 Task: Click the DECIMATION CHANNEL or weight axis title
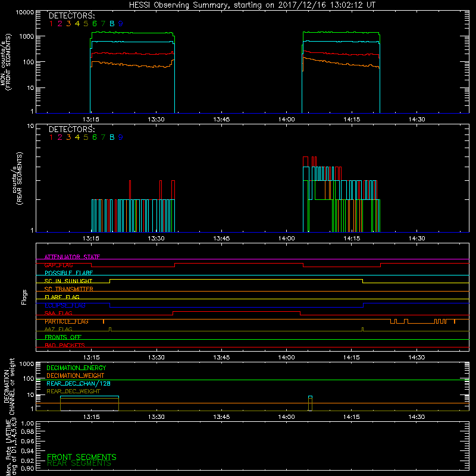coord(9,386)
